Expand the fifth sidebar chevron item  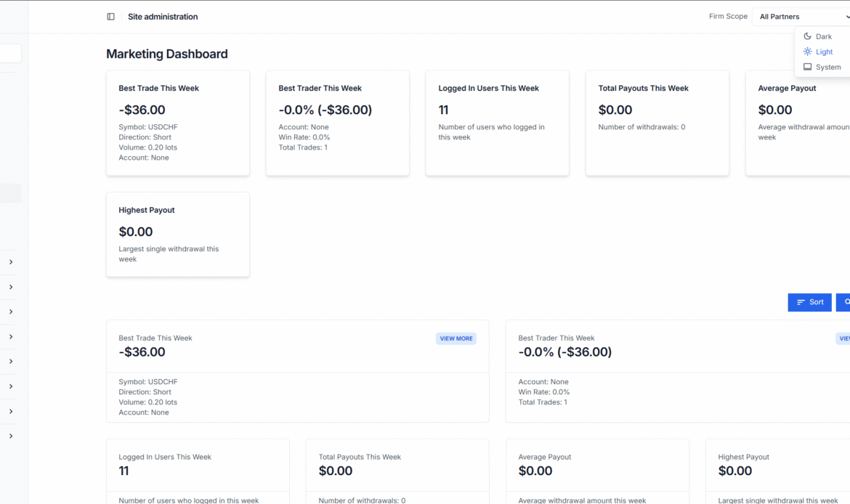pyautogui.click(x=11, y=362)
